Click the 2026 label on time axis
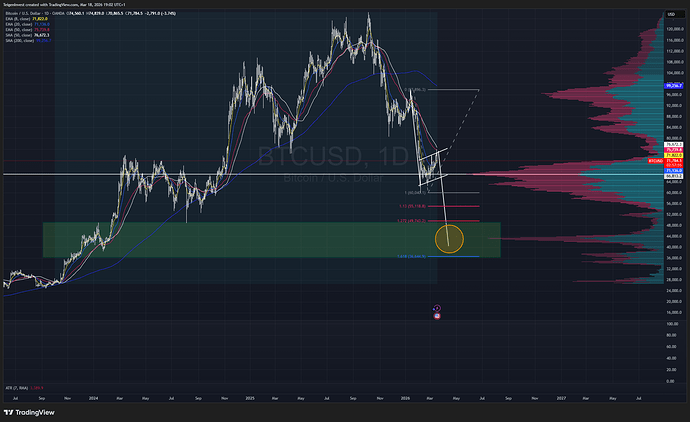This screenshot has height=422, width=690. coord(406,397)
